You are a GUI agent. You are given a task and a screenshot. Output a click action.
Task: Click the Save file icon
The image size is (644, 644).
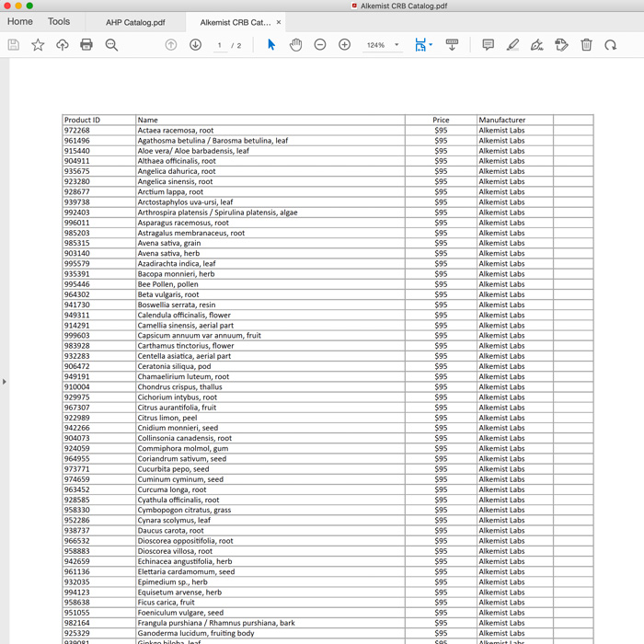point(13,45)
